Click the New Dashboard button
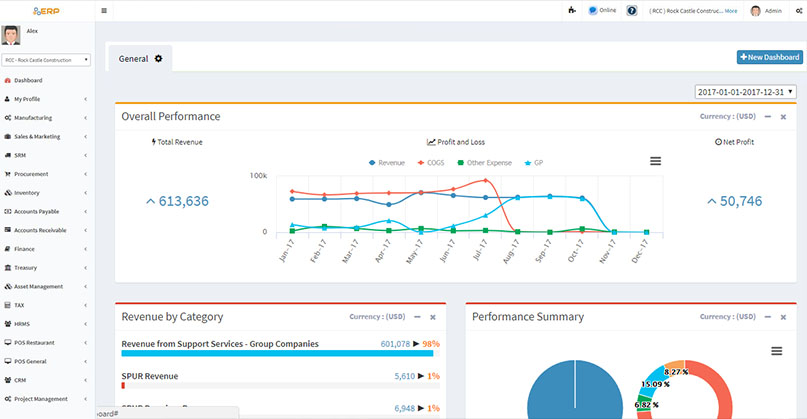The width and height of the screenshot is (807, 419). (769, 57)
